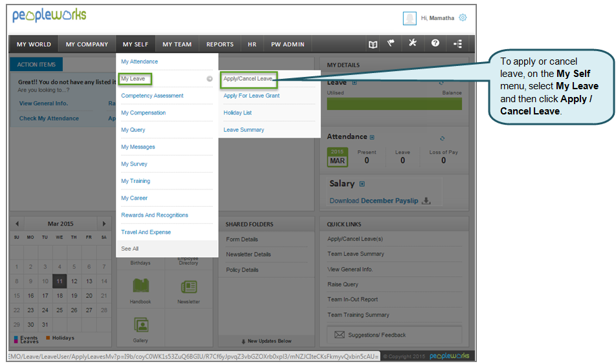
Task: Select My Survey menu item
Action: [x=134, y=164]
